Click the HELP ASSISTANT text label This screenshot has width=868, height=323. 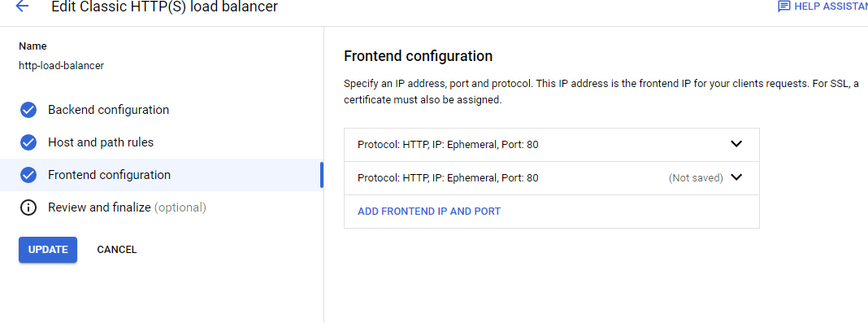831,7
